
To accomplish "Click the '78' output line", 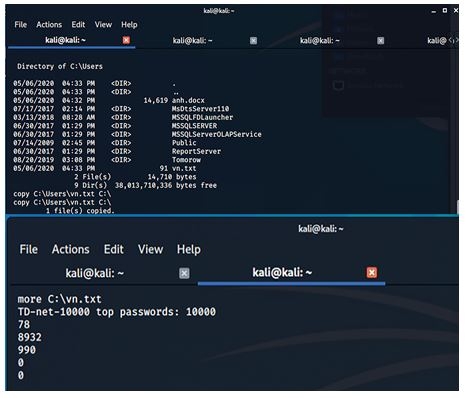I will click(24, 324).
